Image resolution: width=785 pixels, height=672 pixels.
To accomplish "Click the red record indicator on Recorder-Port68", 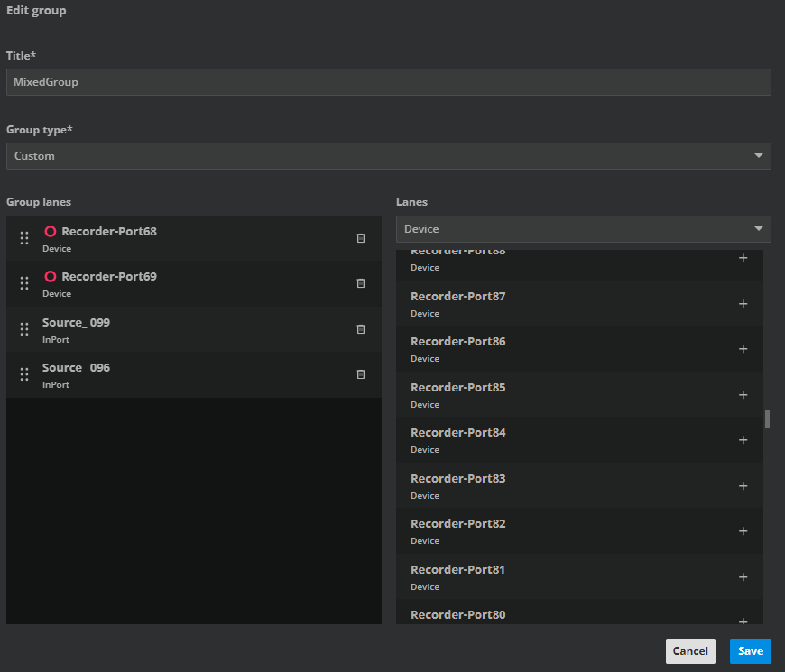I will point(51,231).
